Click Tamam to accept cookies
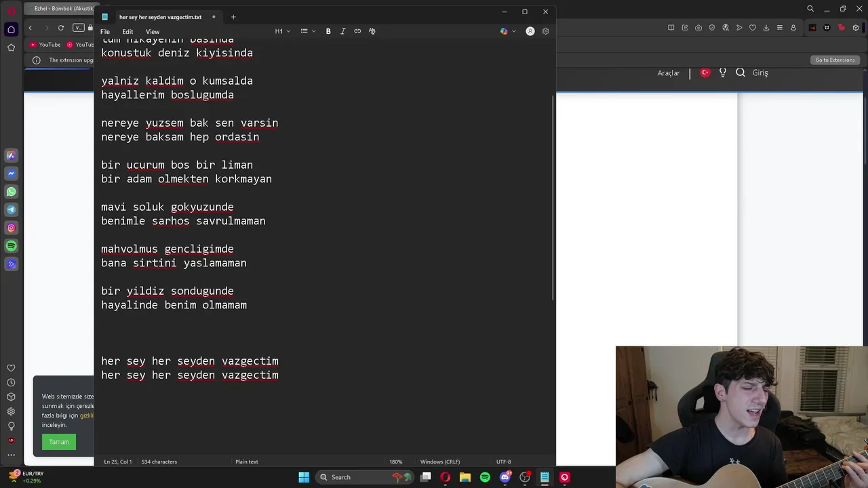Screen dimensions: 868x488 (x=59, y=442)
